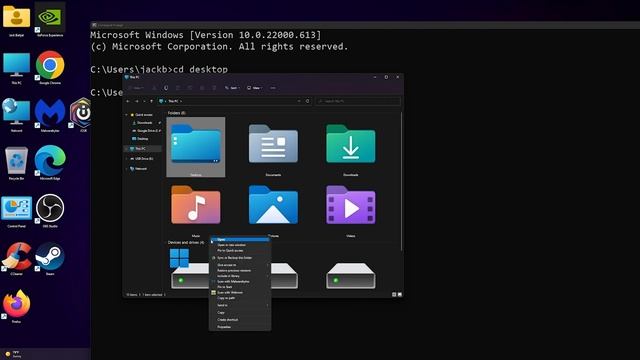
Task: Open the Give access to submenu
Action: click(x=240, y=265)
